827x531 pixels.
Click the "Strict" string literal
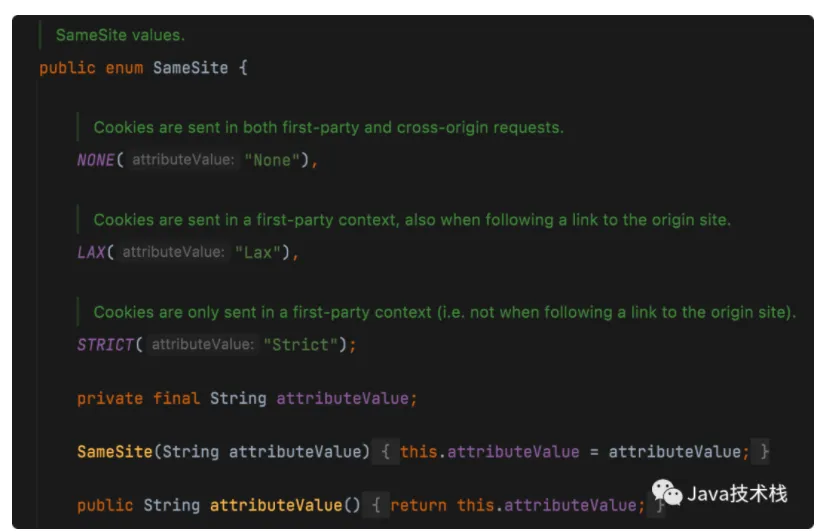point(301,344)
